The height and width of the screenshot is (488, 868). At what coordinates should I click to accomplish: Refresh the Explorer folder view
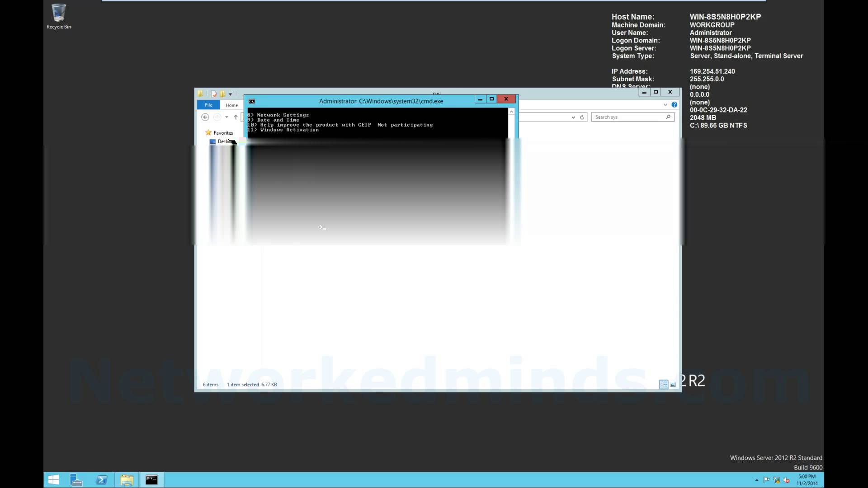(582, 117)
